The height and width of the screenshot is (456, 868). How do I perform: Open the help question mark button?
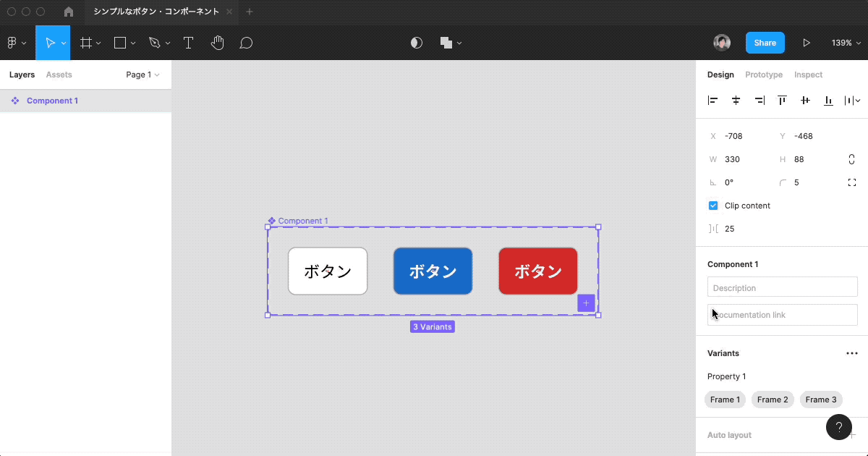(x=838, y=427)
